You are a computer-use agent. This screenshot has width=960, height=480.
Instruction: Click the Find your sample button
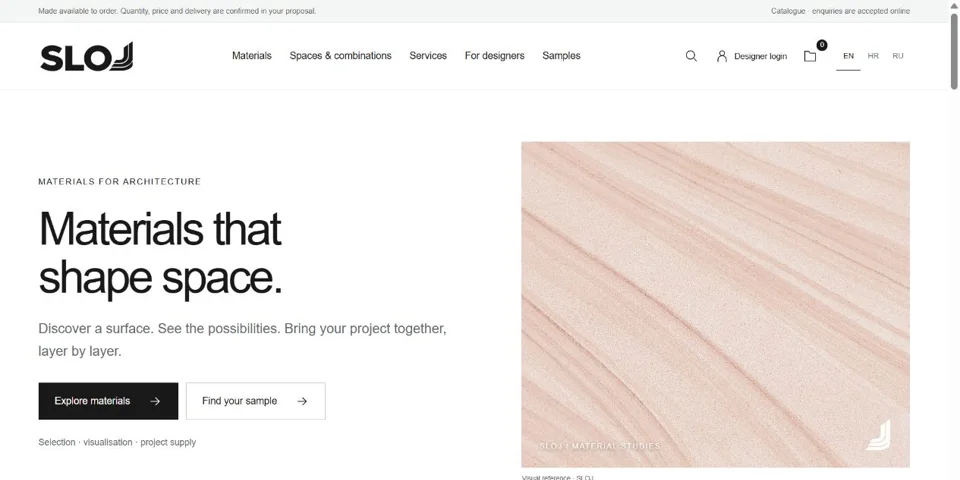click(256, 401)
